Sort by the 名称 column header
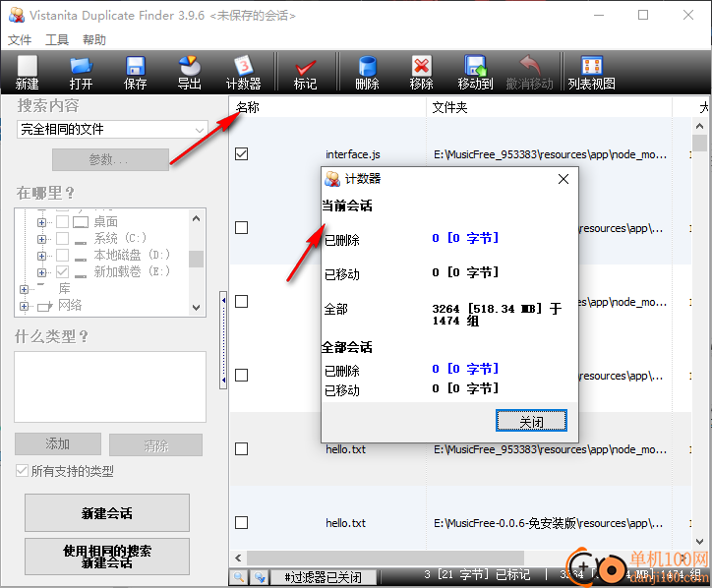Image resolution: width=712 pixels, height=588 pixels. tap(327, 107)
